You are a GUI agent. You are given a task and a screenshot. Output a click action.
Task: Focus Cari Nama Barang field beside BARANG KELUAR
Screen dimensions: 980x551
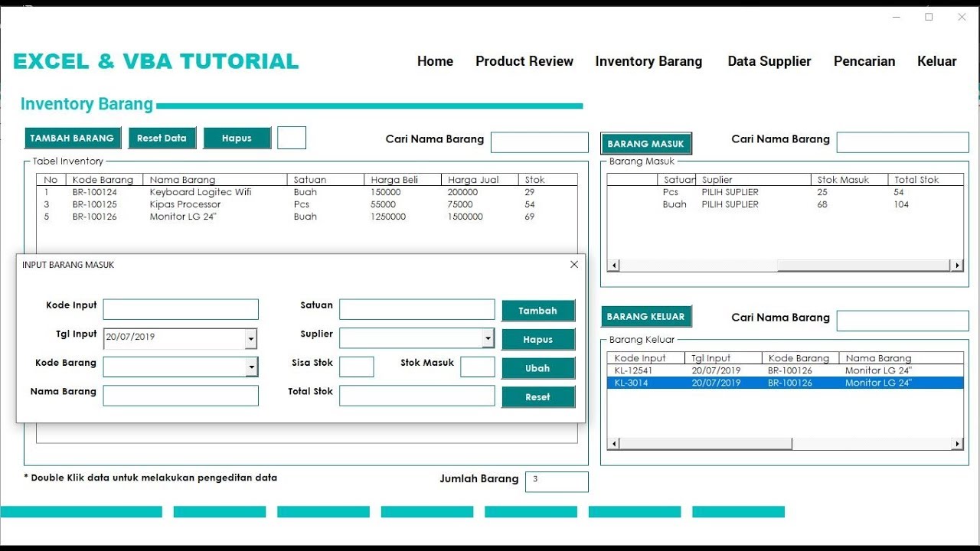tap(903, 321)
